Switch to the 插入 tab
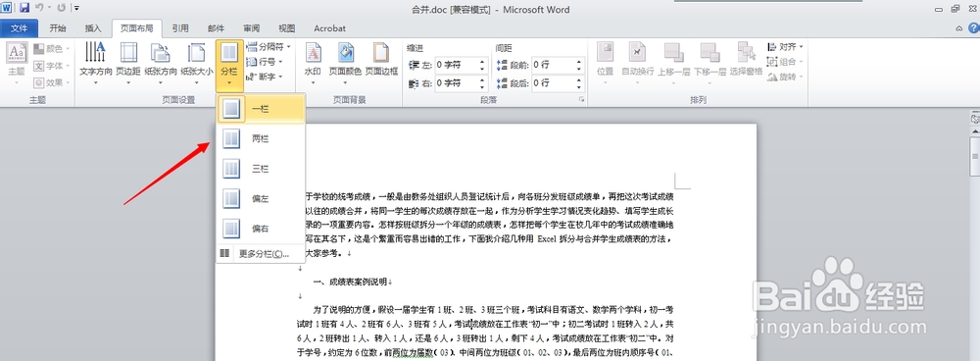980x361 pixels. tap(93, 28)
